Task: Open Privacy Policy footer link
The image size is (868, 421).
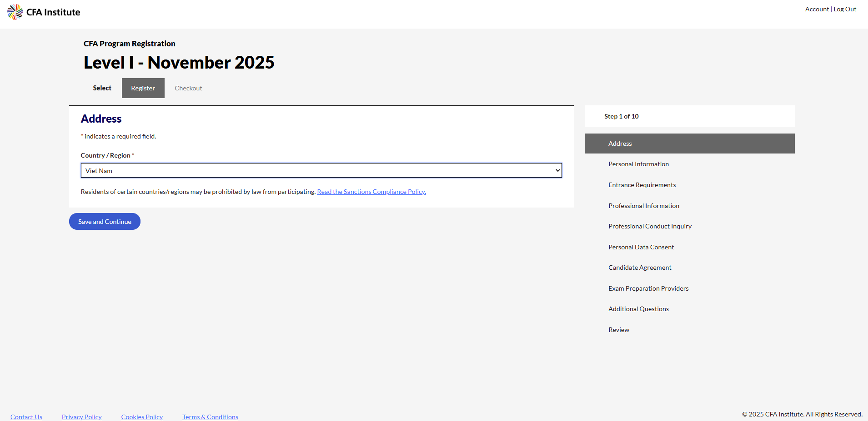Action: coord(82,417)
